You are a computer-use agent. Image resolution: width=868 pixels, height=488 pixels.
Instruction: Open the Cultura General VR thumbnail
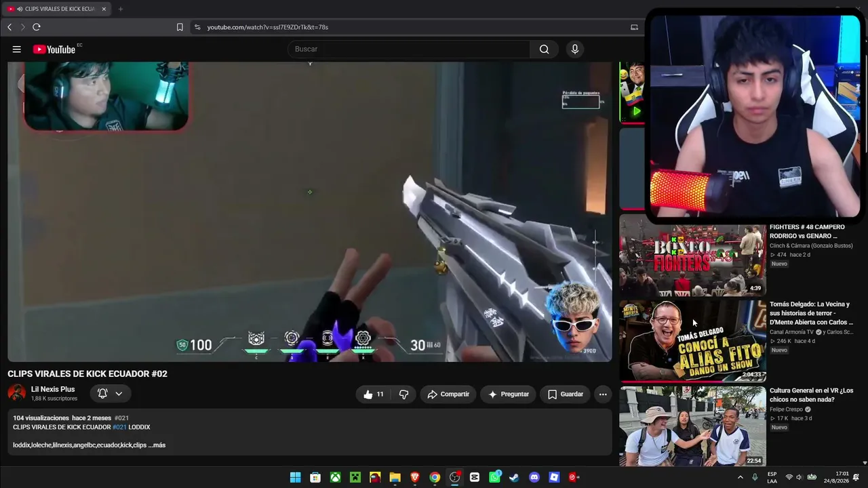pyautogui.click(x=692, y=426)
